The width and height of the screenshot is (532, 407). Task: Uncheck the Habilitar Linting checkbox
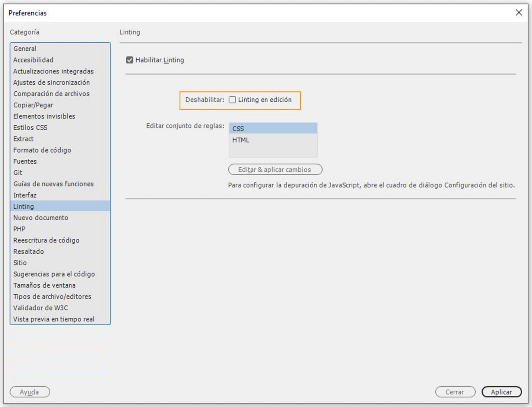click(129, 60)
